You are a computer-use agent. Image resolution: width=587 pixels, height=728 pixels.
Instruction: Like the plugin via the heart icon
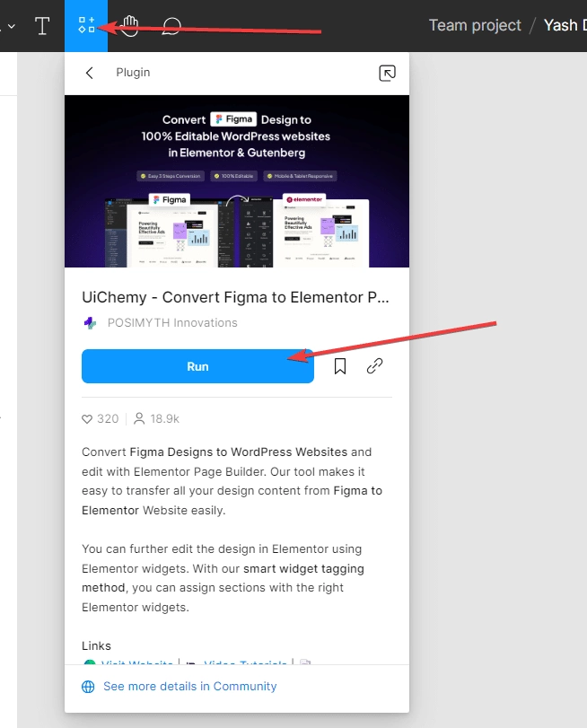pos(87,419)
